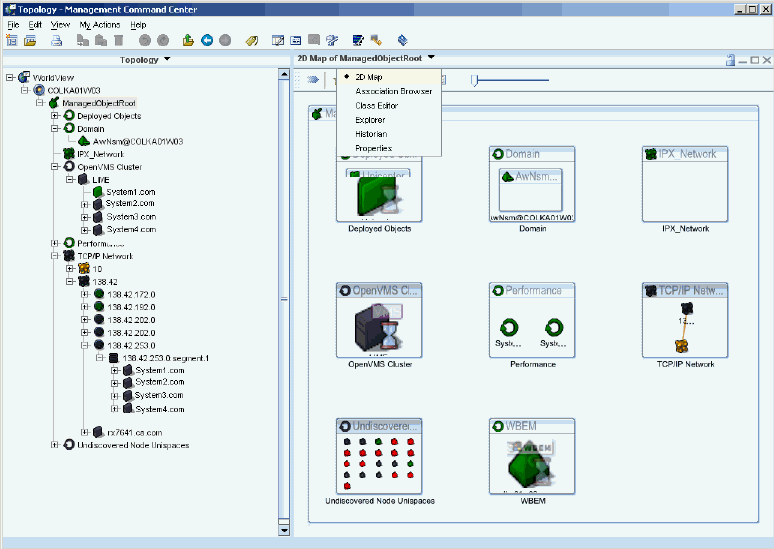The width and height of the screenshot is (774, 549).
Task: Select IPX_Network in the topology tree
Action: [x=99, y=154]
